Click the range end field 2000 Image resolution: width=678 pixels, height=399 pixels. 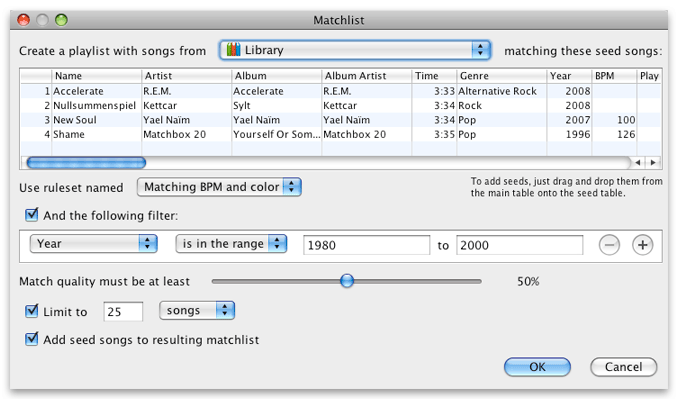point(519,245)
